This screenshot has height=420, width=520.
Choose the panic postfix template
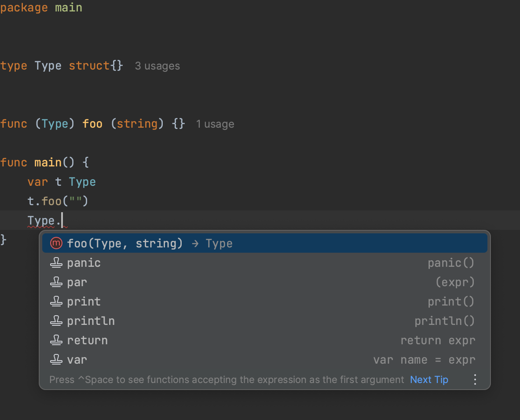pyautogui.click(x=84, y=263)
